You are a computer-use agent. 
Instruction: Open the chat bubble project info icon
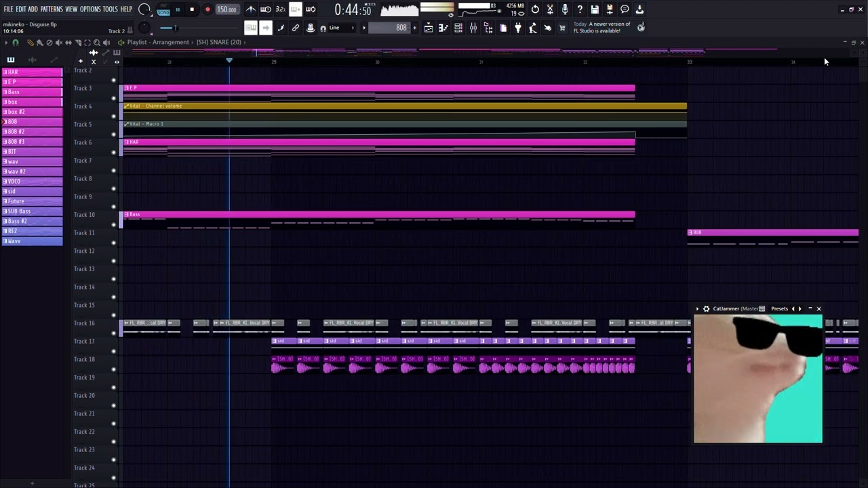(625, 9)
